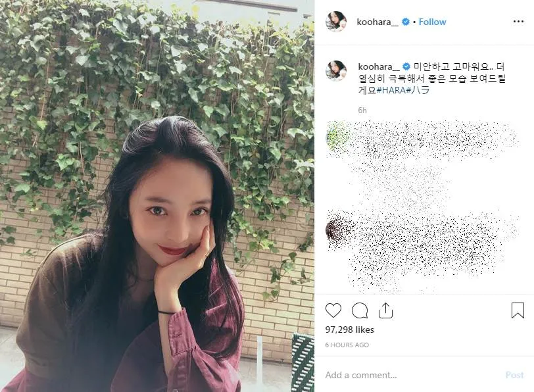
Task: Follow the koohara__ account
Action: click(432, 22)
